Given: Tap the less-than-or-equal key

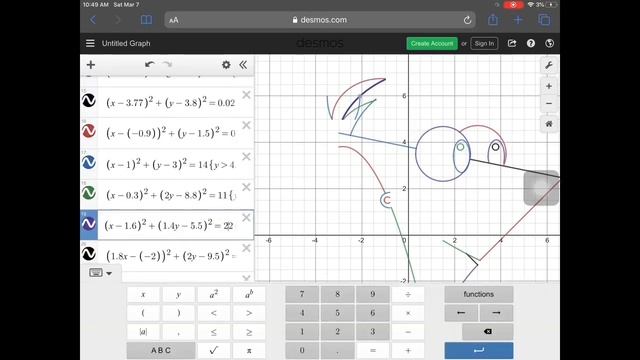Looking at the screenshot, I should [x=213, y=332].
